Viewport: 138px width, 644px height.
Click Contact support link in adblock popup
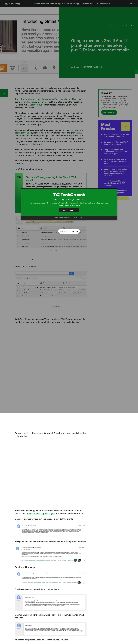point(77,218)
